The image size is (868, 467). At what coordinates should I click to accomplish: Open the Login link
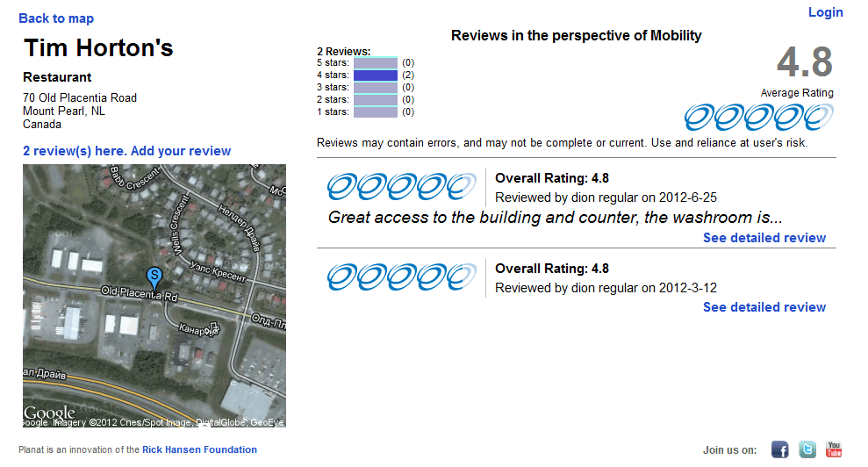point(825,12)
